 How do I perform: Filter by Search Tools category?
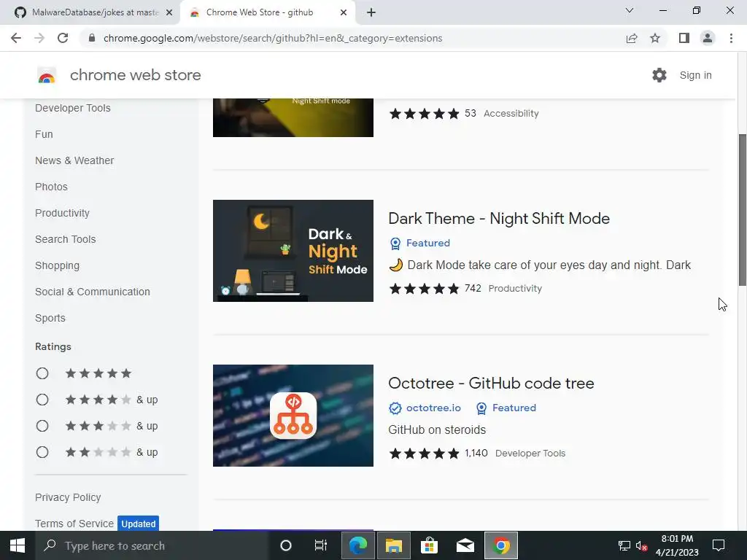click(x=65, y=239)
